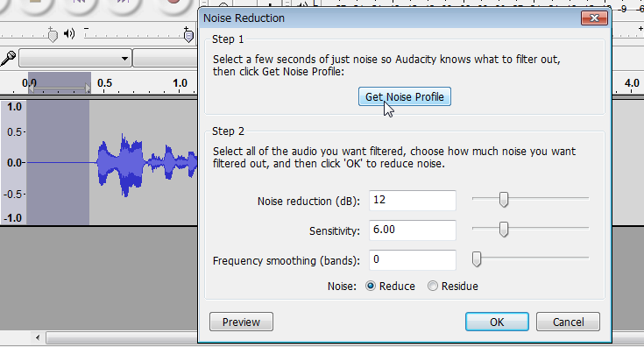644x347 pixels.
Task: Click the Sensitivity value field
Action: click(x=413, y=230)
